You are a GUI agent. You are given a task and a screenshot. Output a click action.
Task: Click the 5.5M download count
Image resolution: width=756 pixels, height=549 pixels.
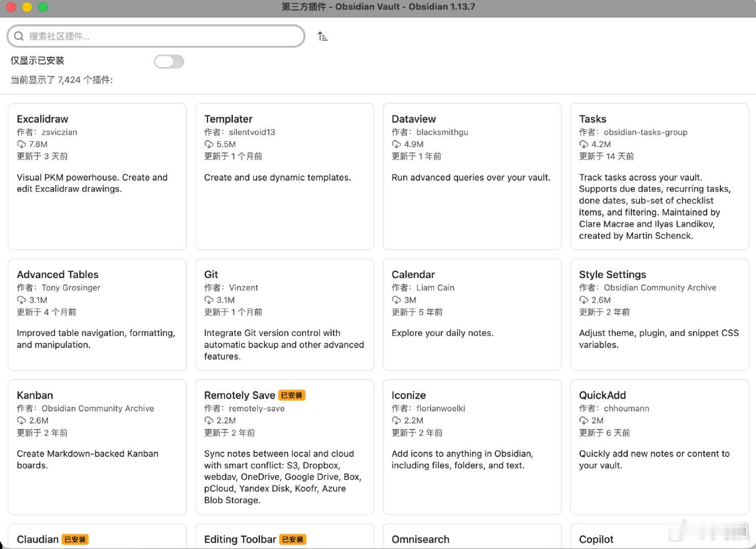tap(226, 144)
